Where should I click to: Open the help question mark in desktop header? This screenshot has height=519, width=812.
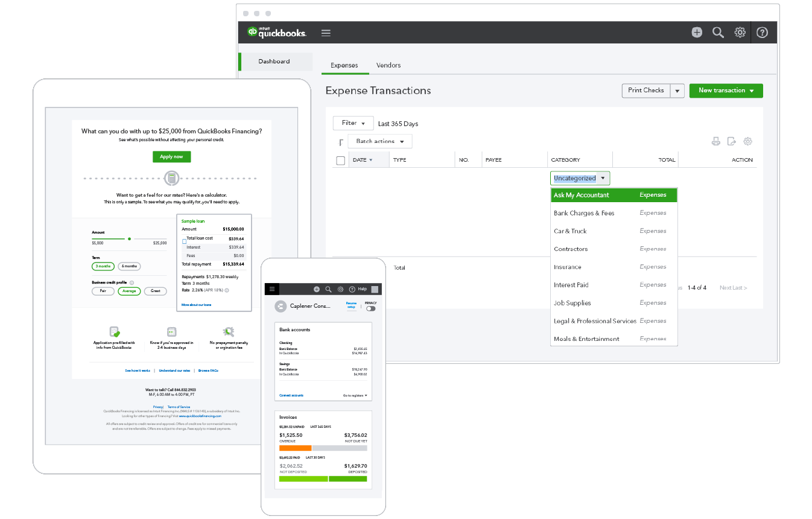pos(762,33)
